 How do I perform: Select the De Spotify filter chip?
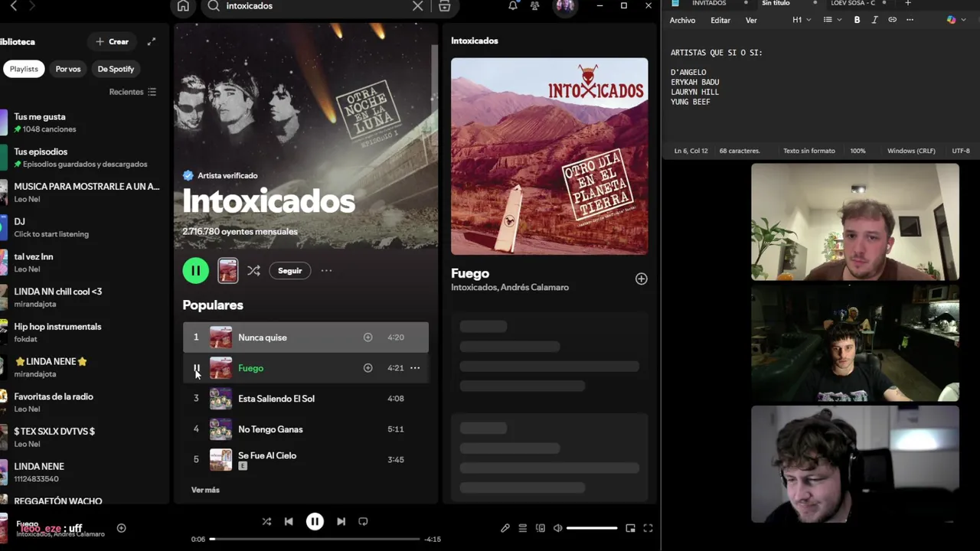click(x=116, y=69)
